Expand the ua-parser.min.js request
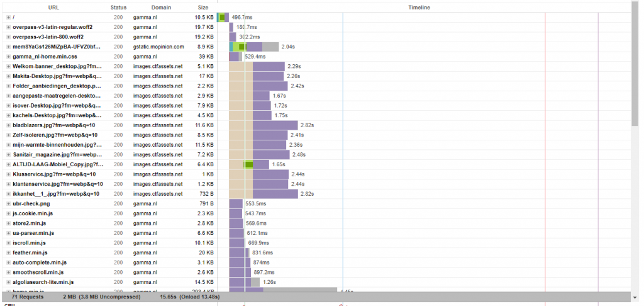 tap(8, 233)
